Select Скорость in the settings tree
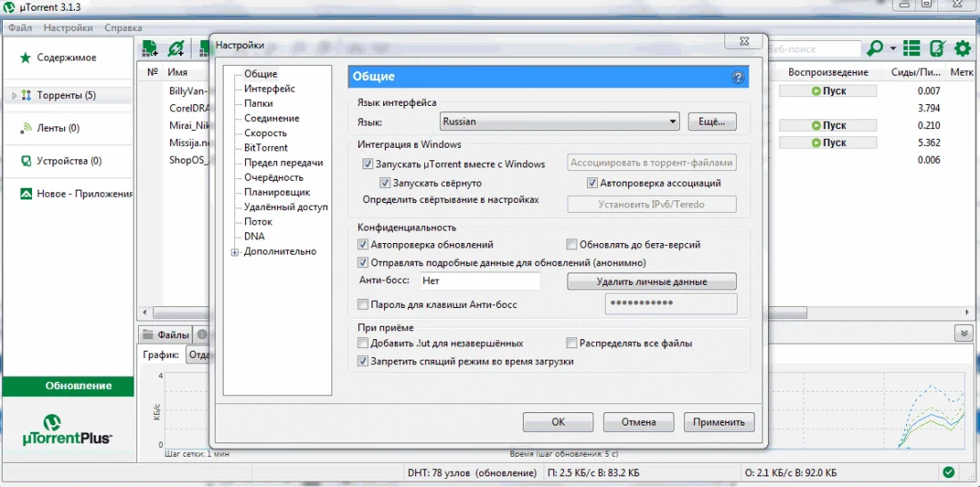 coord(265,133)
